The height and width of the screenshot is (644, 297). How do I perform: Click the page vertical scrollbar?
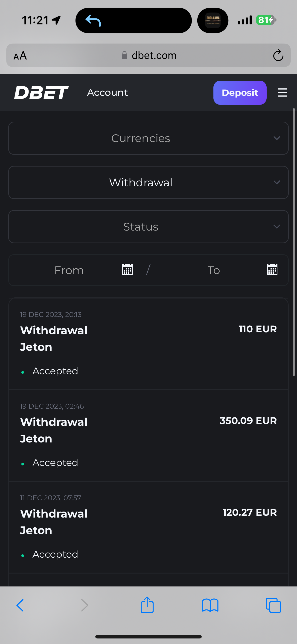(x=294, y=242)
